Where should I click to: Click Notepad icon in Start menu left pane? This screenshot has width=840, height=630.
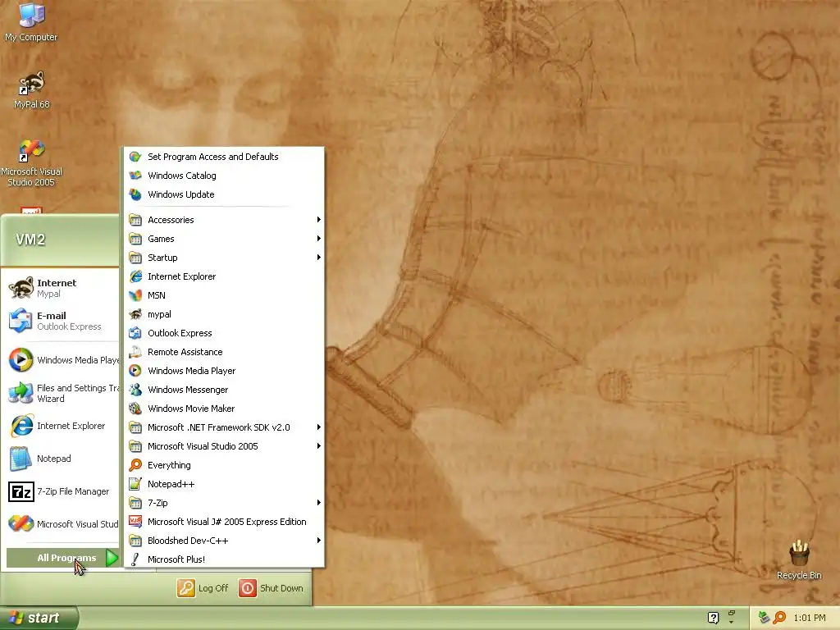click(21, 459)
